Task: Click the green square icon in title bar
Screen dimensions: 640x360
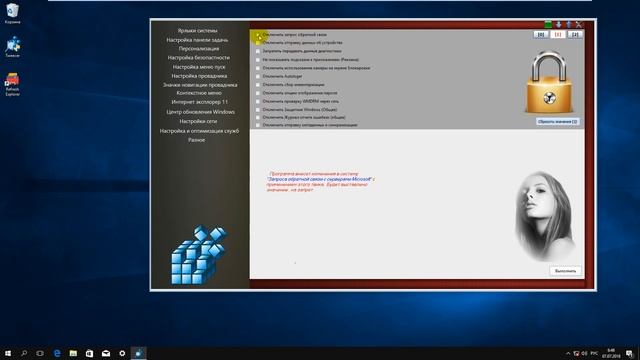Action: point(548,24)
